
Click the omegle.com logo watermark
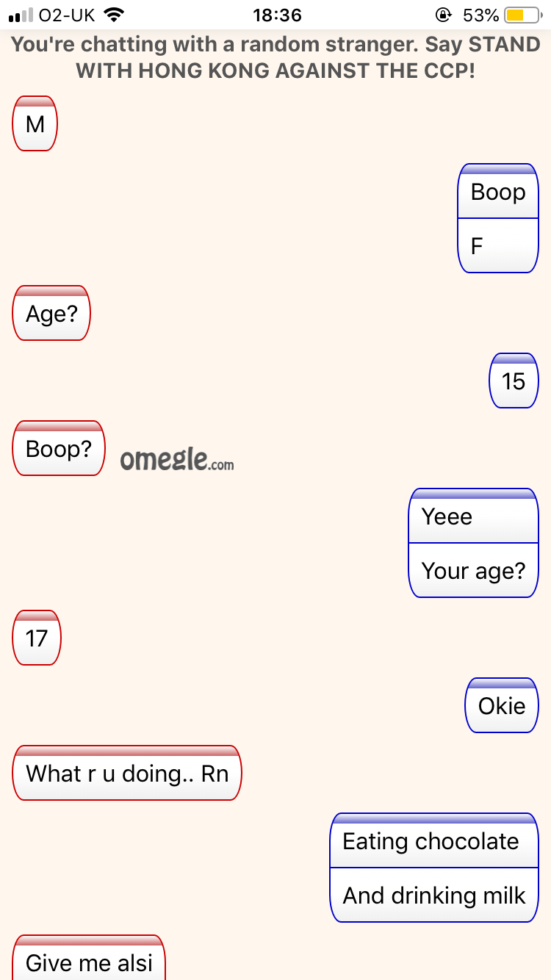click(x=177, y=460)
